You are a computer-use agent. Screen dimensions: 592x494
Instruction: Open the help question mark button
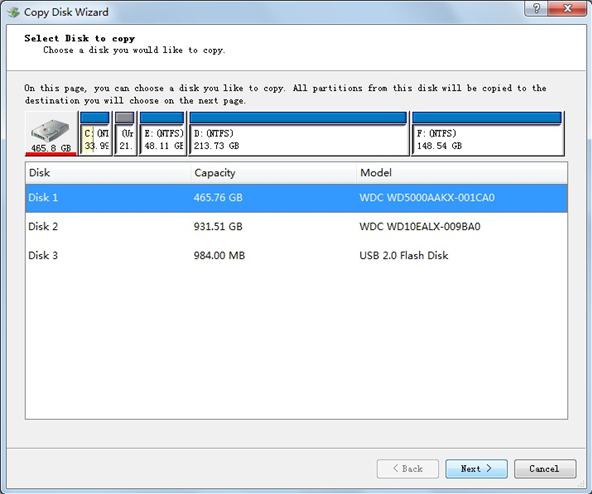point(535,8)
